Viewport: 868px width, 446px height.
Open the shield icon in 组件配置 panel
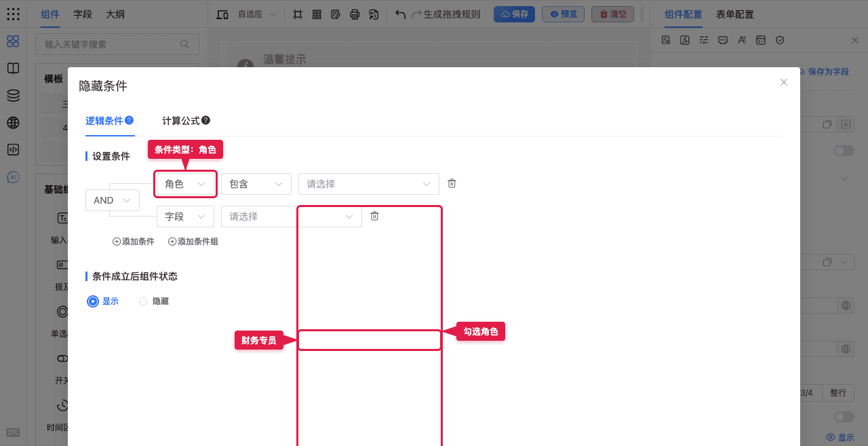(780, 40)
